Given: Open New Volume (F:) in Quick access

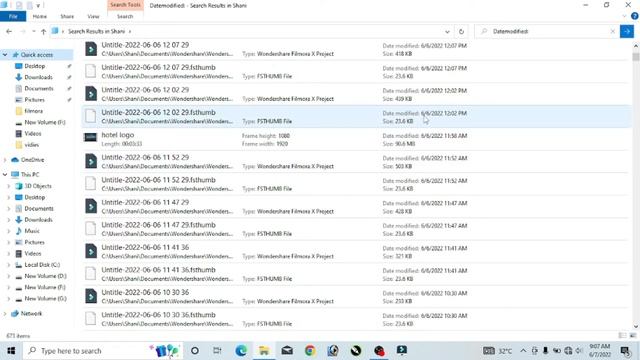Looking at the screenshot, I should tap(44, 122).
